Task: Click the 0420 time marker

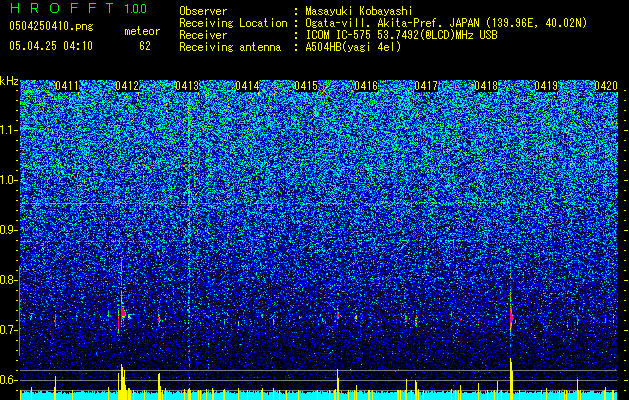Action: click(606, 86)
